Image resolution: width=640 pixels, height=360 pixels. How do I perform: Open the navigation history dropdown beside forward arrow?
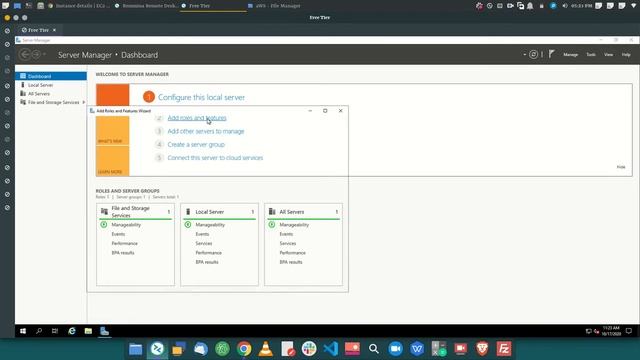click(44, 54)
